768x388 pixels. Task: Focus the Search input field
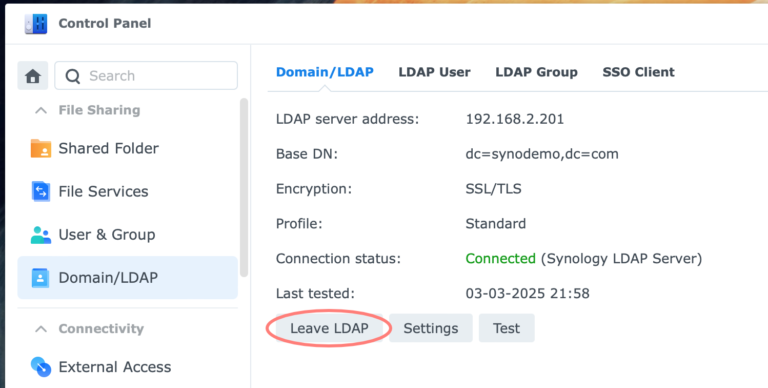tap(146, 76)
